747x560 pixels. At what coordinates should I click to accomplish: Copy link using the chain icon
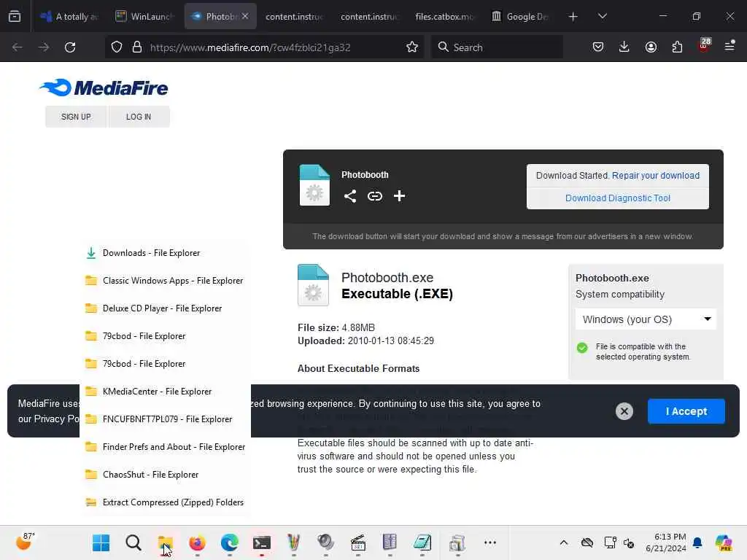tap(375, 195)
